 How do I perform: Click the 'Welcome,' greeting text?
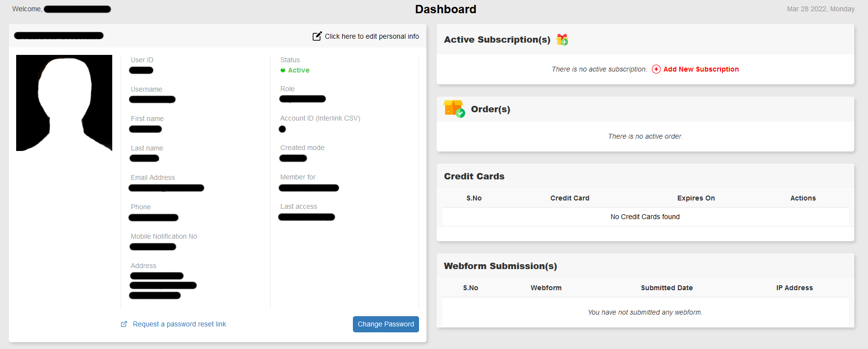(x=27, y=9)
